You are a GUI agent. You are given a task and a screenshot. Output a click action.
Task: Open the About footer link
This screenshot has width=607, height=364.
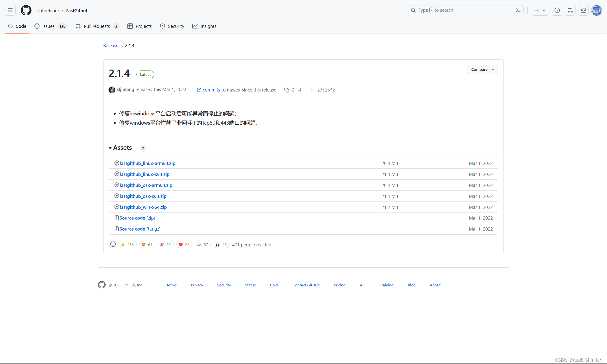click(435, 285)
